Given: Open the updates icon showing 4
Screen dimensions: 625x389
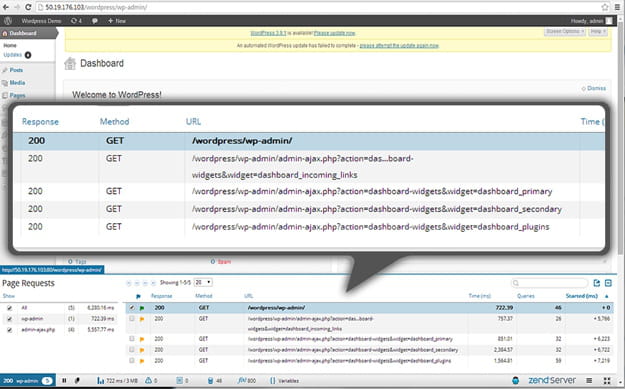Looking at the screenshot, I should (x=76, y=21).
